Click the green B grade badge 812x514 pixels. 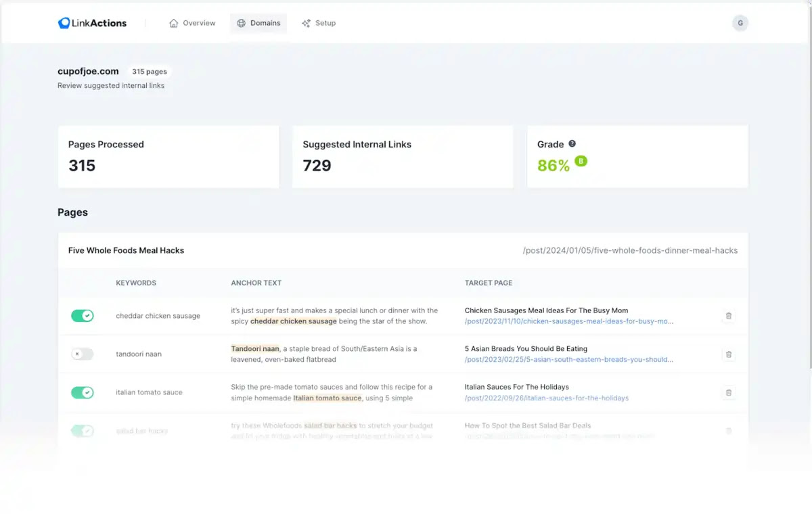580,162
